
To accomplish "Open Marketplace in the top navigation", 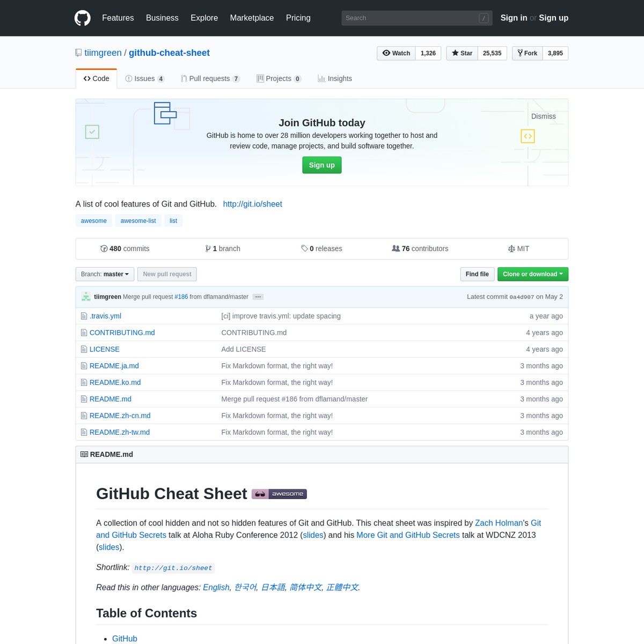I will pyautogui.click(x=252, y=18).
